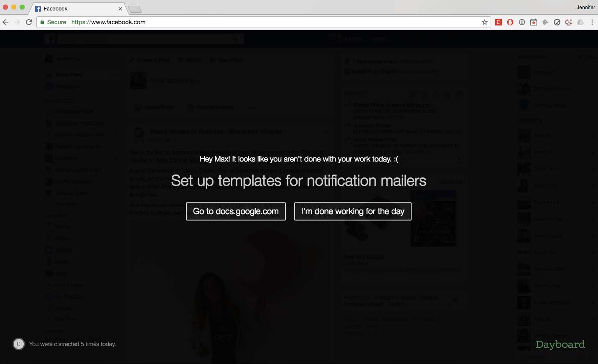Click the browser reload icon
The width and height of the screenshot is (598, 364).
28,22
